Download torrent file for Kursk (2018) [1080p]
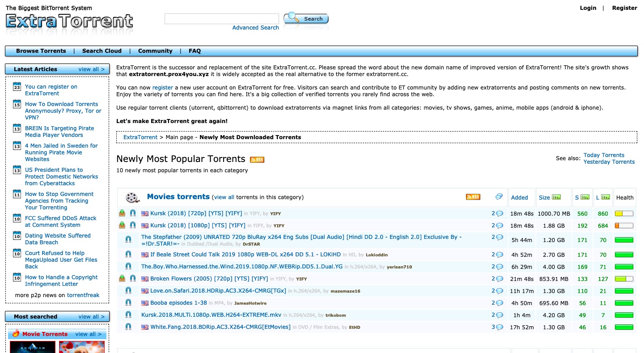Viewport: 644px width, 353px height. coord(122,225)
